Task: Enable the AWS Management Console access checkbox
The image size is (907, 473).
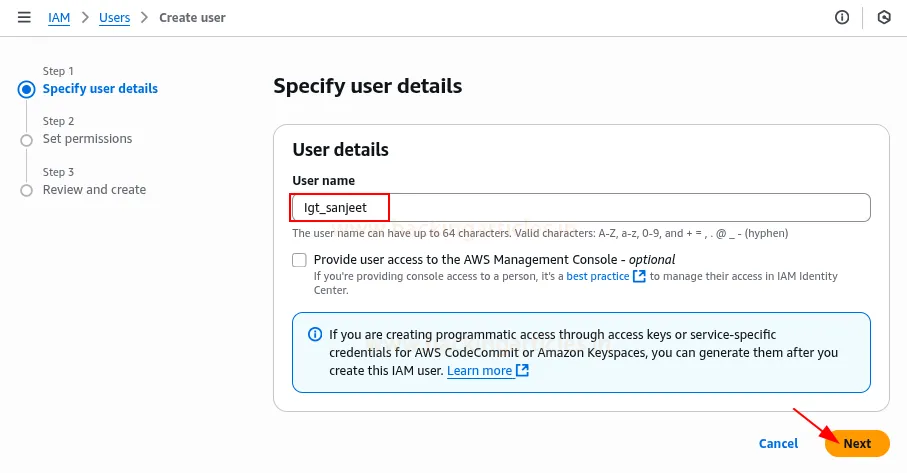Action: point(299,260)
